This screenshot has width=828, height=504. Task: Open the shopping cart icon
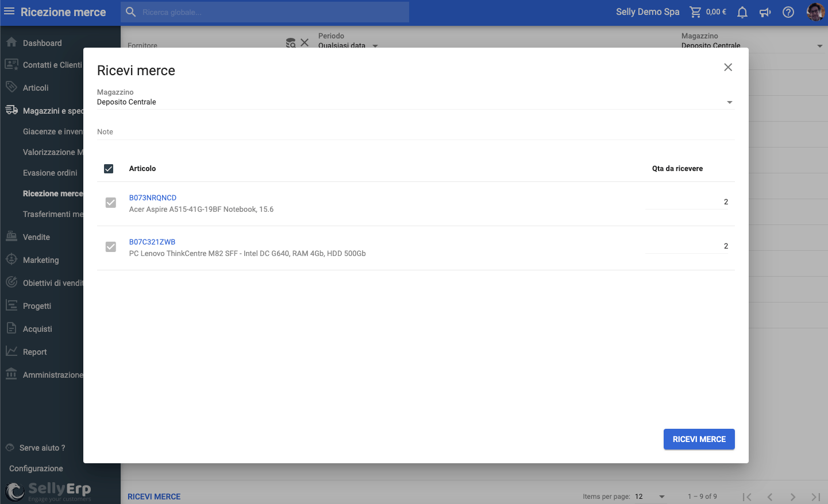(x=695, y=12)
